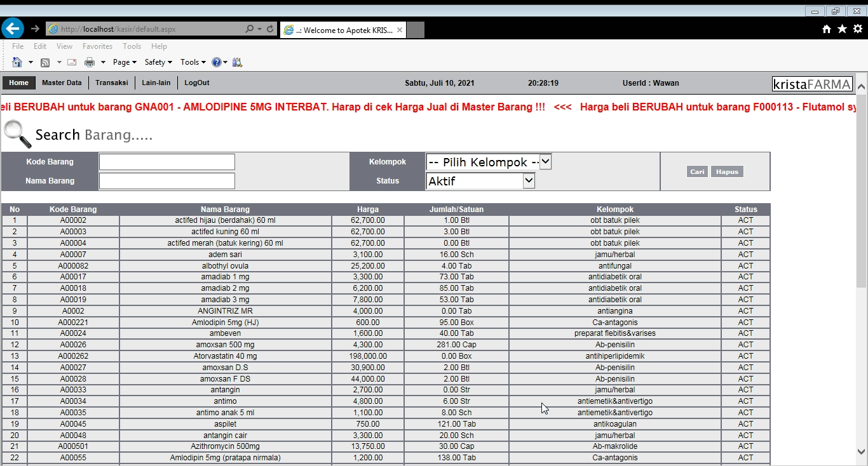Open the Favorites menu

click(97, 46)
